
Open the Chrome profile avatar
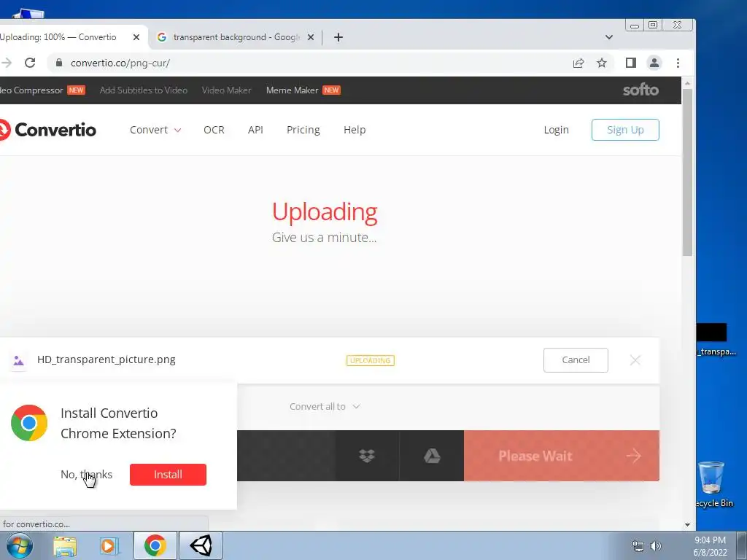654,63
